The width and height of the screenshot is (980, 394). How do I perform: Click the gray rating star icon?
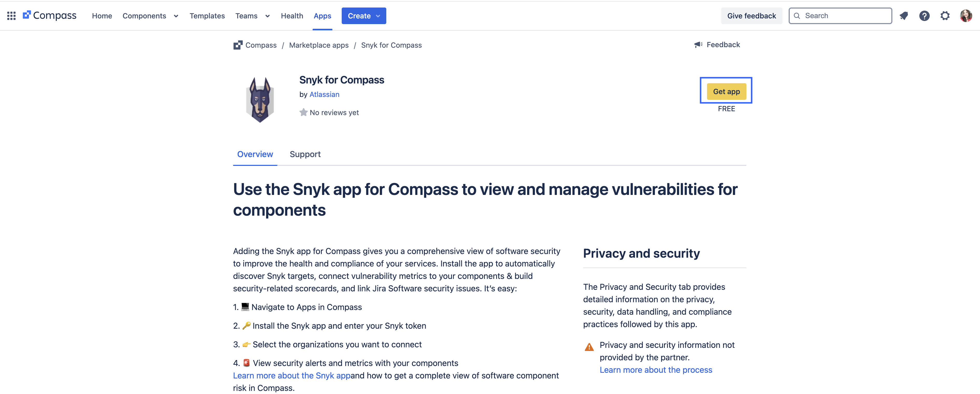pos(303,112)
